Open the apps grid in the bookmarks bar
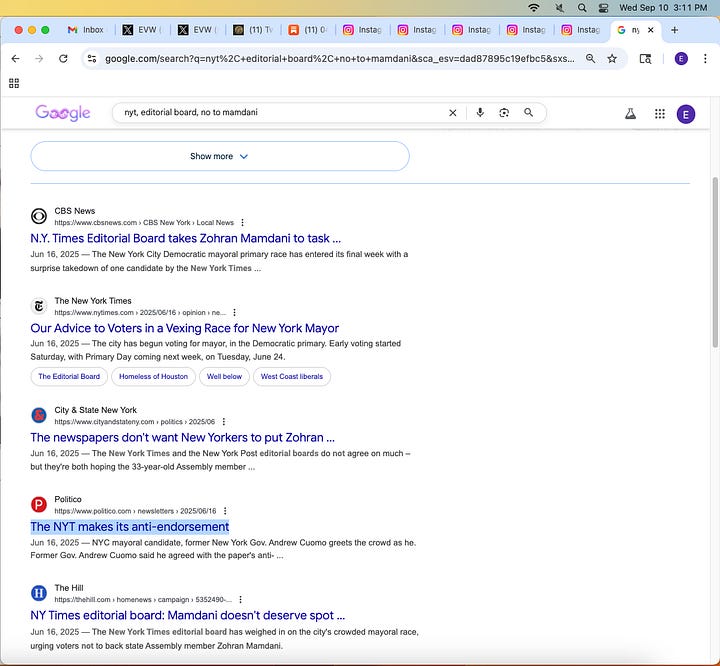This screenshot has width=720, height=666. coord(14,83)
